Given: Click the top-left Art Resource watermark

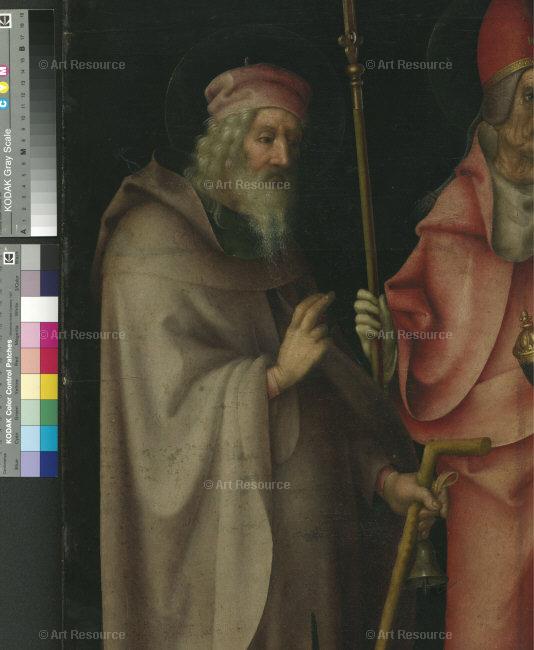Looking at the screenshot, I should click(x=82, y=65).
